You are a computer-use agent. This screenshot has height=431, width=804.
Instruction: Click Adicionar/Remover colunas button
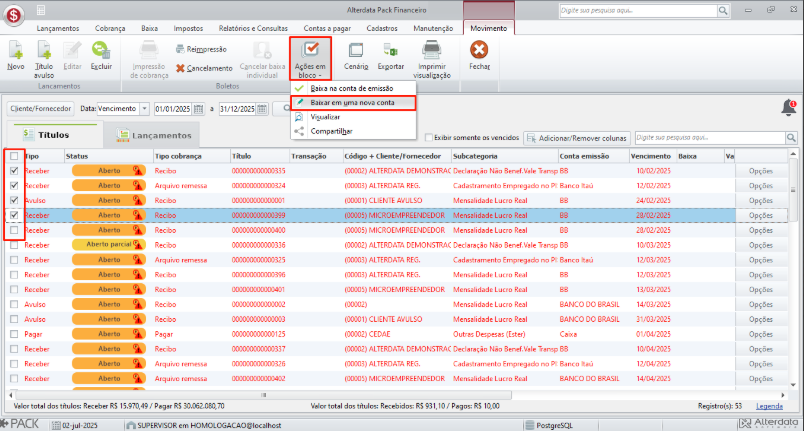(577, 138)
